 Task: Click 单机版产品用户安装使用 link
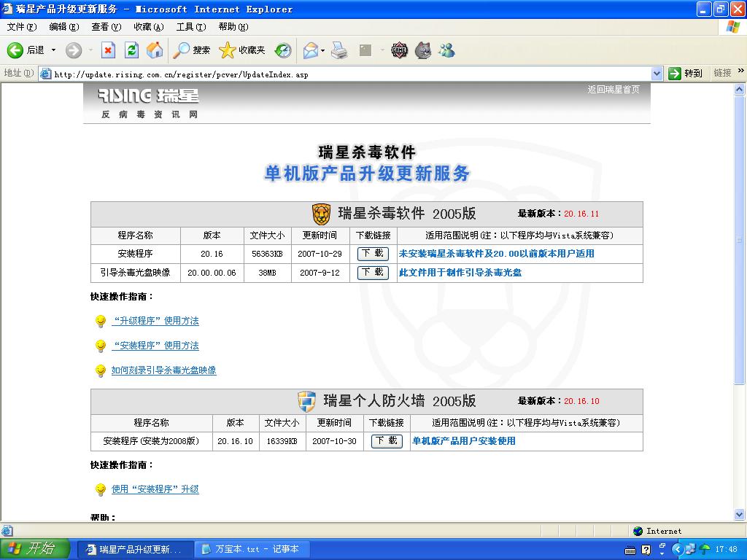(x=463, y=441)
